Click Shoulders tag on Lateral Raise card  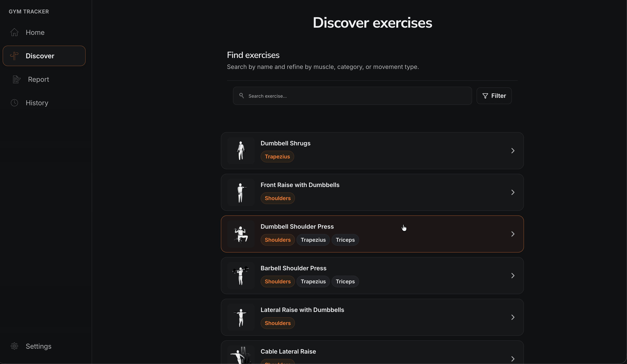click(278, 323)
